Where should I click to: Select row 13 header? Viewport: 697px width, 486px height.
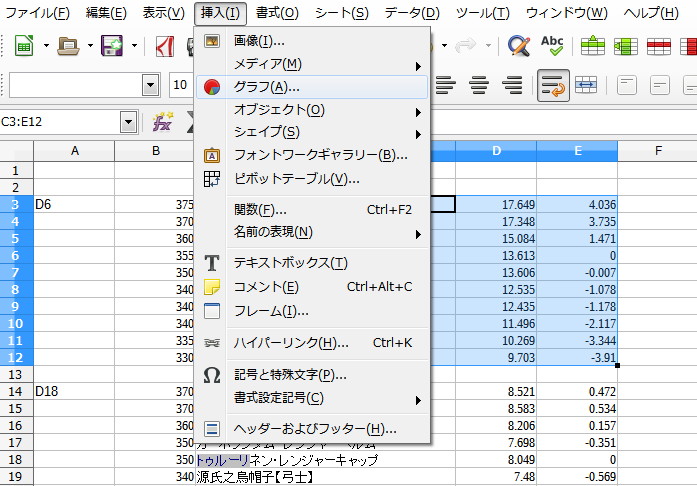16,374
